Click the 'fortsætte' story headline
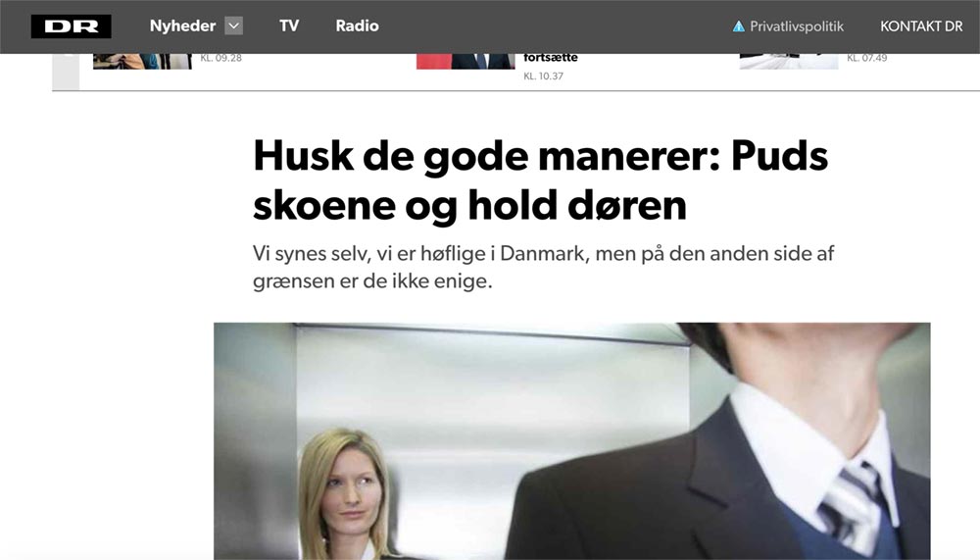 pos(551,58)
